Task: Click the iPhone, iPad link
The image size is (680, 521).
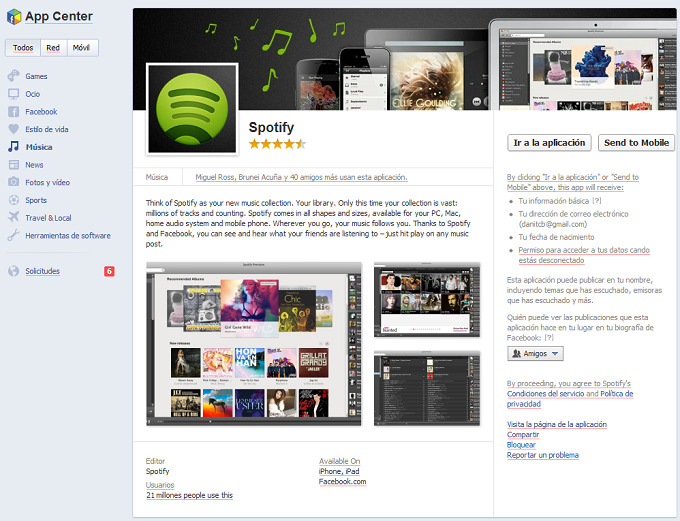Action: coord(339,471)
